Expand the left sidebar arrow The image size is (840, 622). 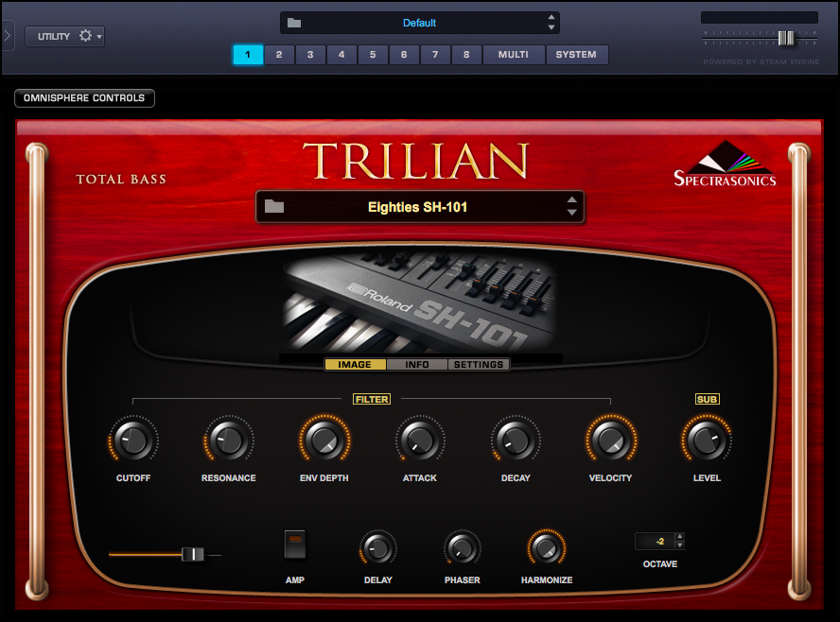coord(7,36)
